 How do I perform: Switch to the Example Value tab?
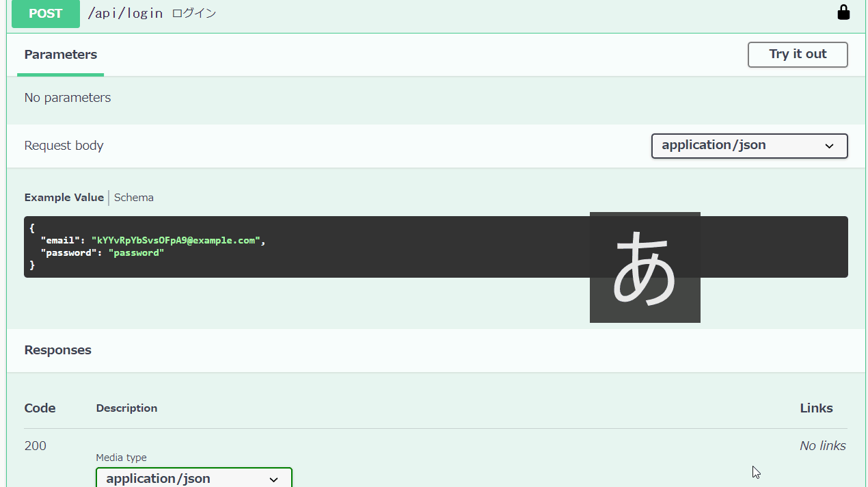click(x=64, y=198)
